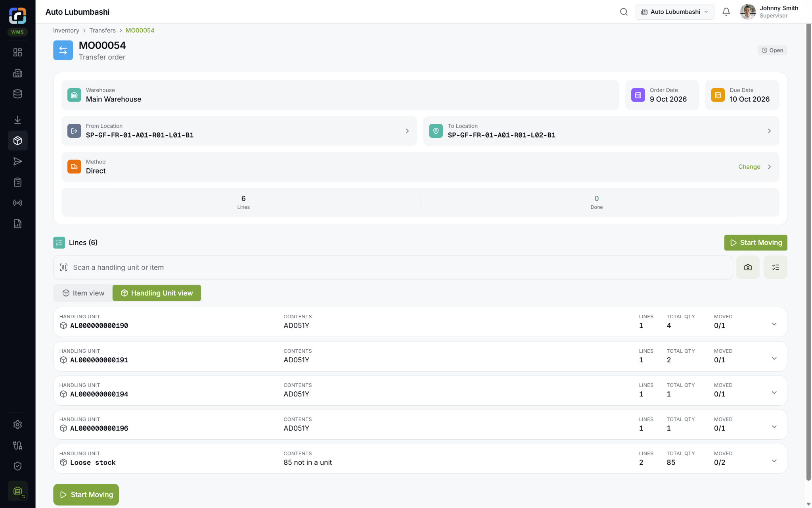Expand handling unit AL000000000191 row
The height and width of the screenshot is (508, 812).
(x=774, y=358)
